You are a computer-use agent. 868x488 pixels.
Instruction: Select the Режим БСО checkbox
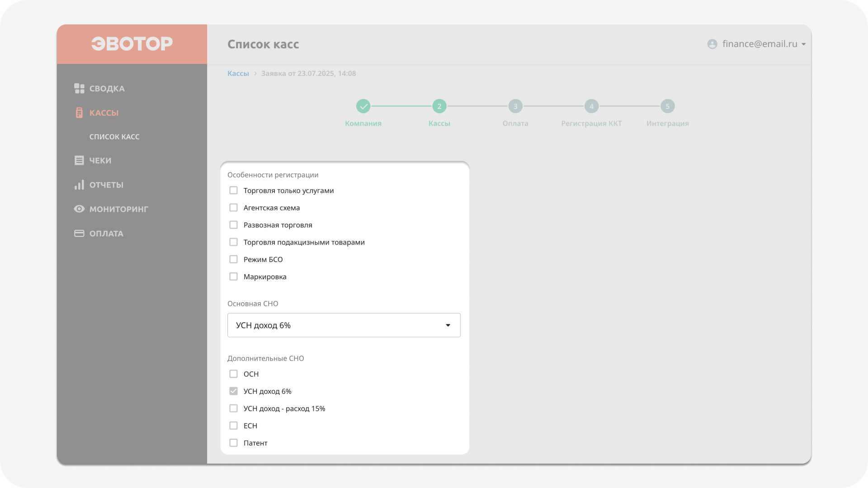pyautogui.click(x=233, y=259)
